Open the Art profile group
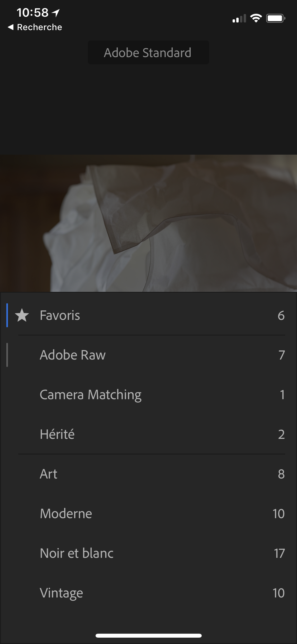297x644 pixels. pos(49,474)
